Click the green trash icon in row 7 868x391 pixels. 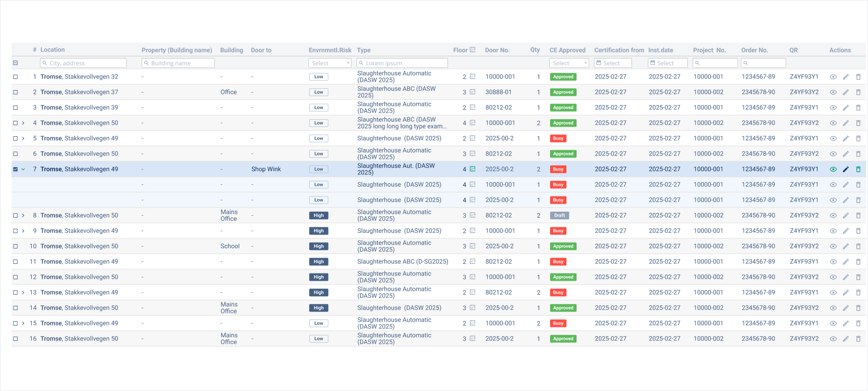pyautogui.click(x=858, y=169)
